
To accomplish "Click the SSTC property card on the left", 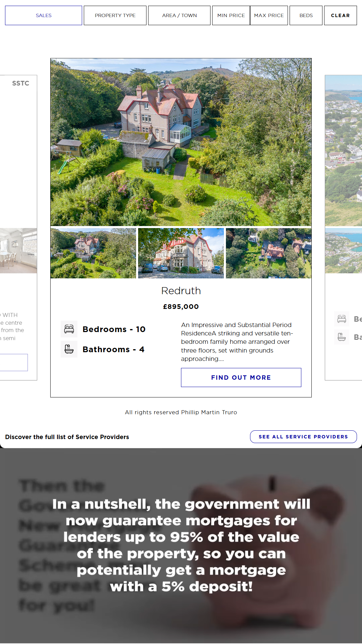I will pos(18,228).
